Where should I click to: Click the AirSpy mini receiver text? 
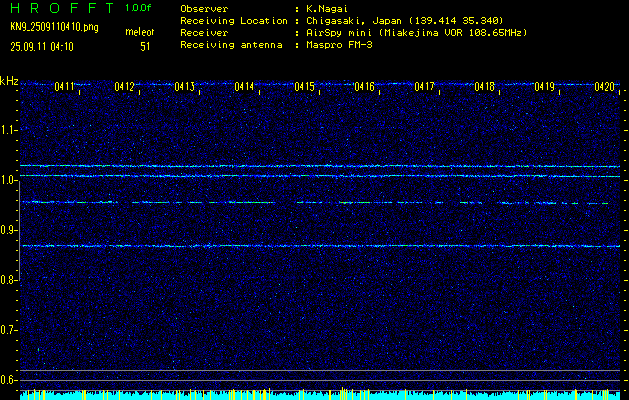pos(417,33)
